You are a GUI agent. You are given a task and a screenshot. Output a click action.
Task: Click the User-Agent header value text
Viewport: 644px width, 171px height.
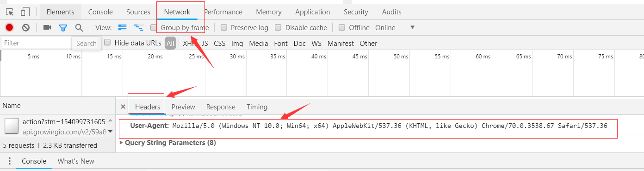390,126
